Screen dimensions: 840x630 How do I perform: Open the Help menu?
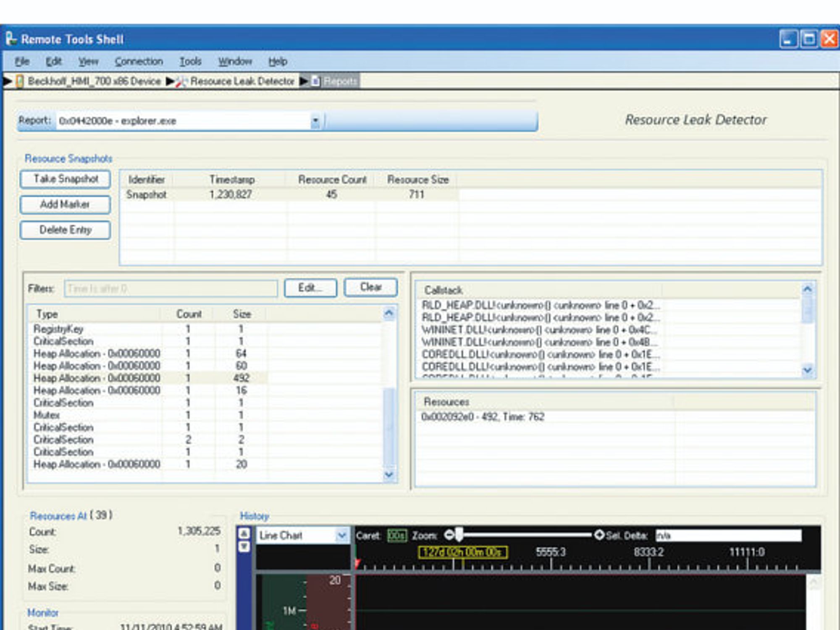pos(278,62)
